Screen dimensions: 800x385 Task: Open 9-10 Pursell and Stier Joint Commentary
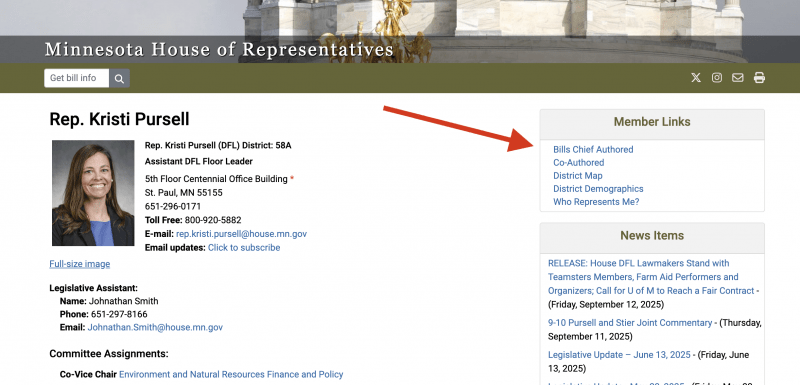pos(630,323)
